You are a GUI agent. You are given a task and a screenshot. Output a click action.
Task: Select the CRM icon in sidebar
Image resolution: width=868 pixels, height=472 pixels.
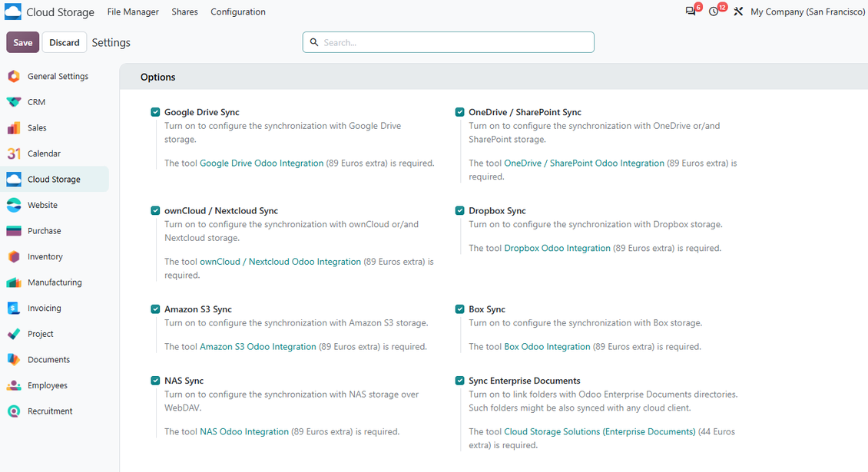click(x=14, y=102)
